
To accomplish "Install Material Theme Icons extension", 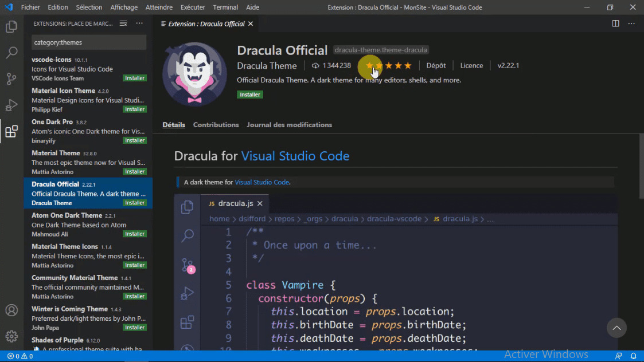I will pos(135,265).
